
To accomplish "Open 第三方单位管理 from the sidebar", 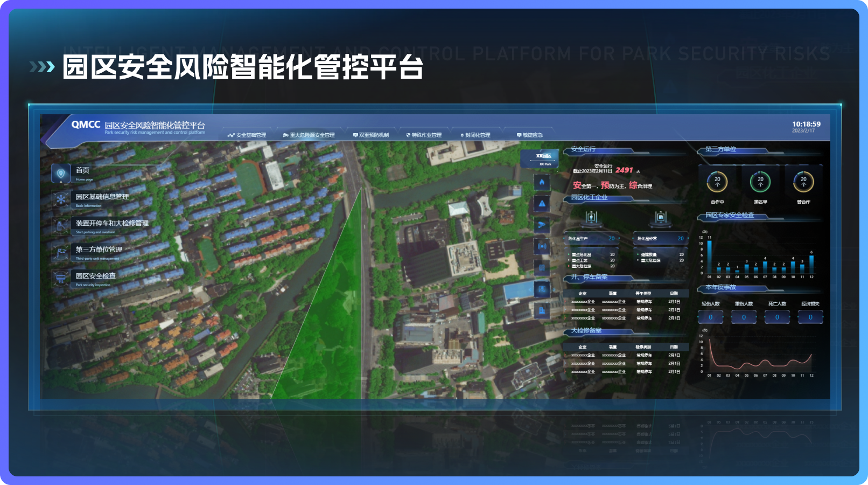I will (99, 250).
